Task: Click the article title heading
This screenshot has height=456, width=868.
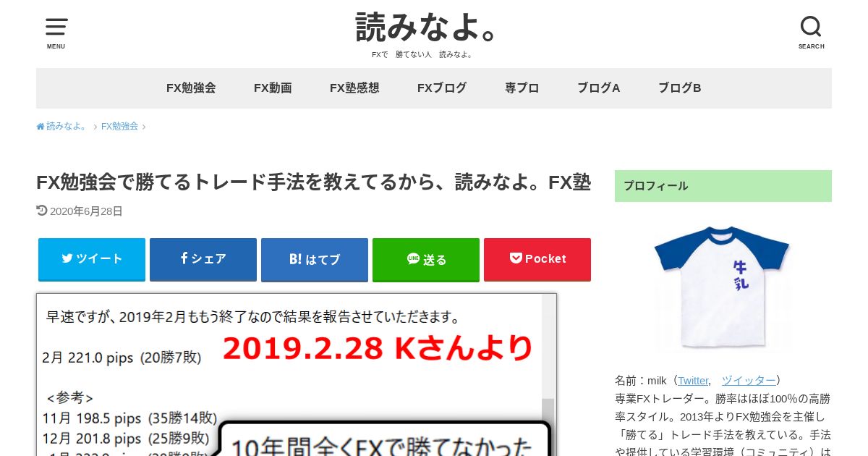Action: pos(313,182)
